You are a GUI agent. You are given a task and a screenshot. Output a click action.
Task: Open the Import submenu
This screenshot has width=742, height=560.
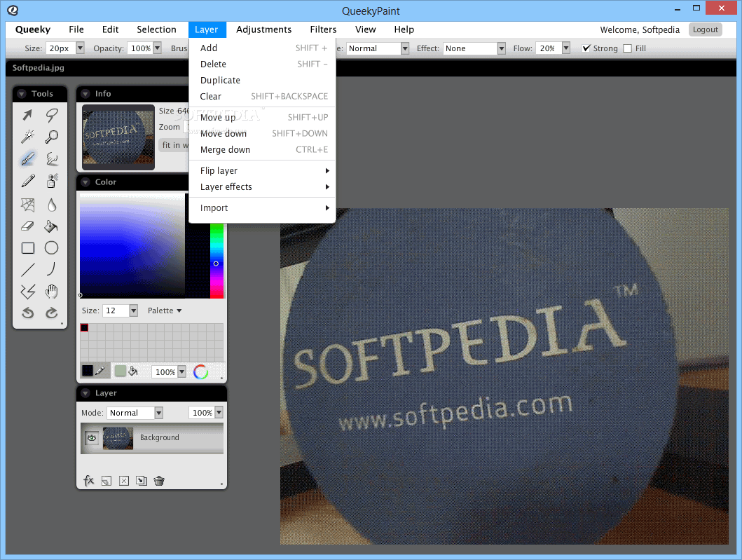[x=262, y=208]
